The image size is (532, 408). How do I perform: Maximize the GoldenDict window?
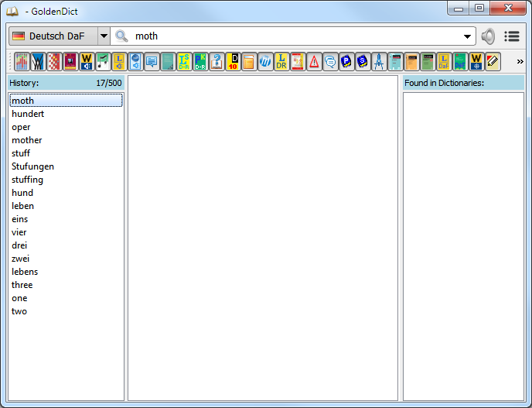[x=479, y=9]
